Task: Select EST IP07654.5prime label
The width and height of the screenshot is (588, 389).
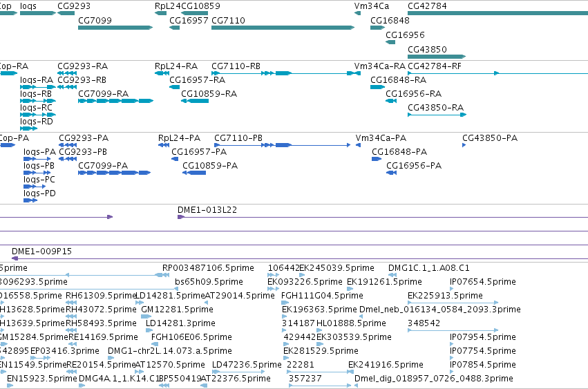Action: pyautogui.click(x=482, y=282)
